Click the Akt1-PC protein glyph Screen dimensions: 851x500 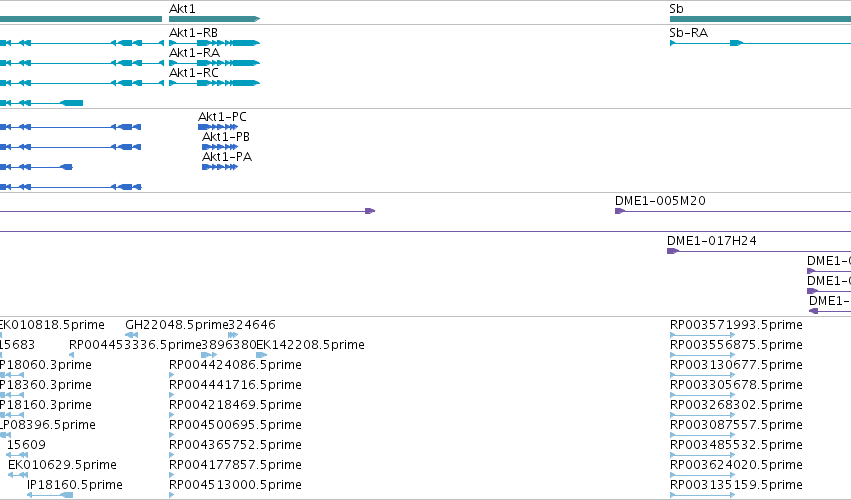tap(218, 127)
